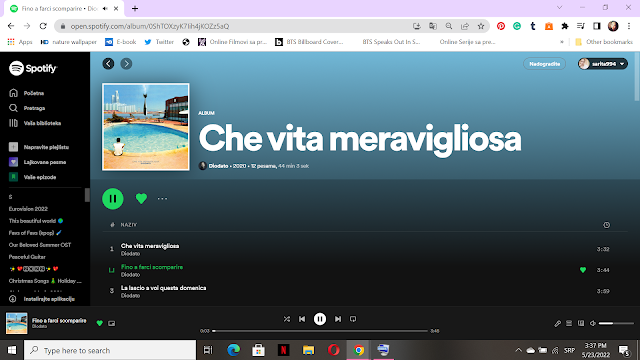640x360 pixels.
Task: Open Chrome three-dot menu
Action: click(629, 26)
